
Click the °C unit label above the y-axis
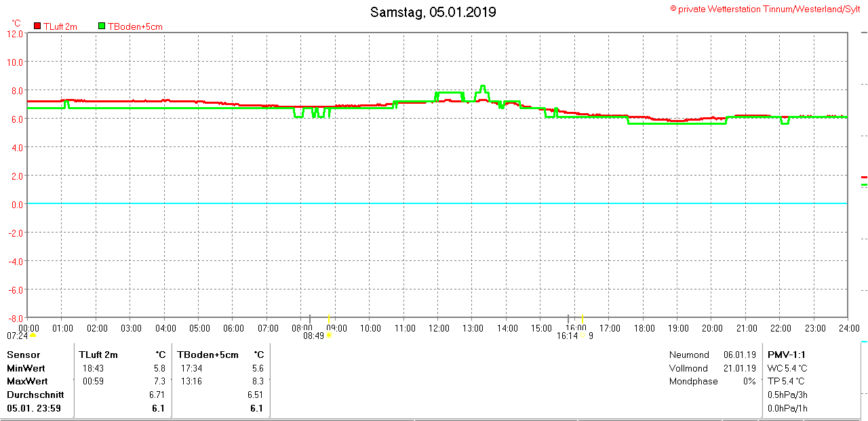(16, 23)
